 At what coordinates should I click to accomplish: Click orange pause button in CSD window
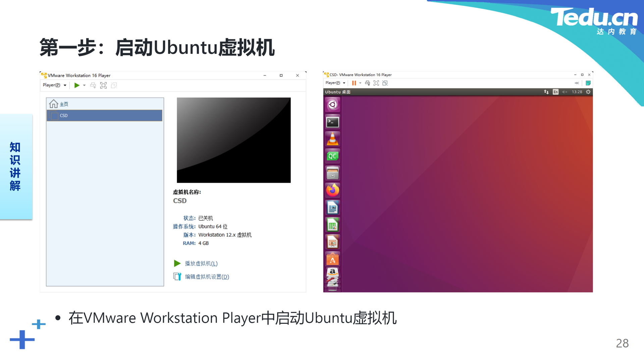pyautogui.click(x=354, y=83)
